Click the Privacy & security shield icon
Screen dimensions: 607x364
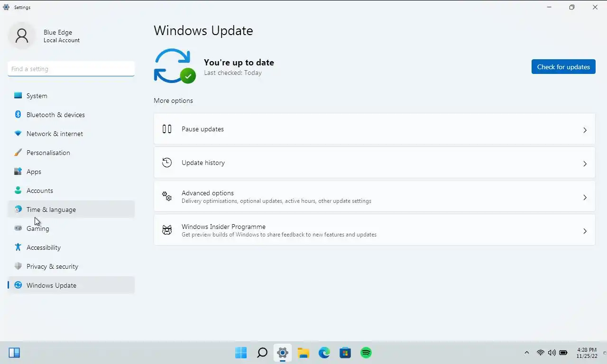(18, 266)
